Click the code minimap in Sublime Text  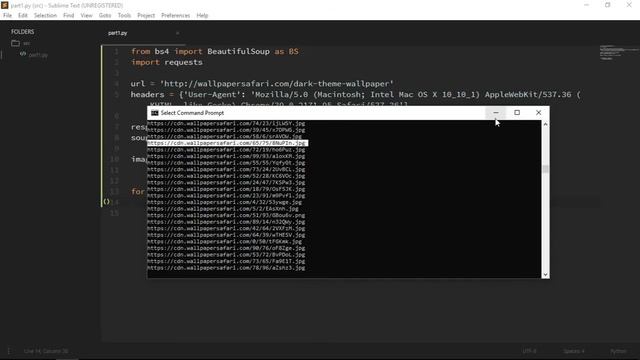click(618, 52)
